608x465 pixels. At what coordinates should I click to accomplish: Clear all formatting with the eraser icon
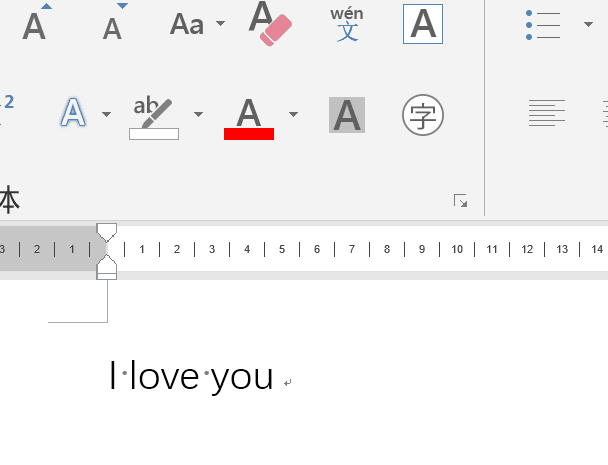[267, 23]
